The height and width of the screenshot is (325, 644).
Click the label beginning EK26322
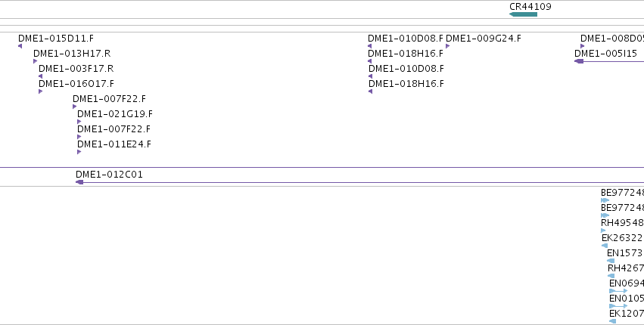622,238
